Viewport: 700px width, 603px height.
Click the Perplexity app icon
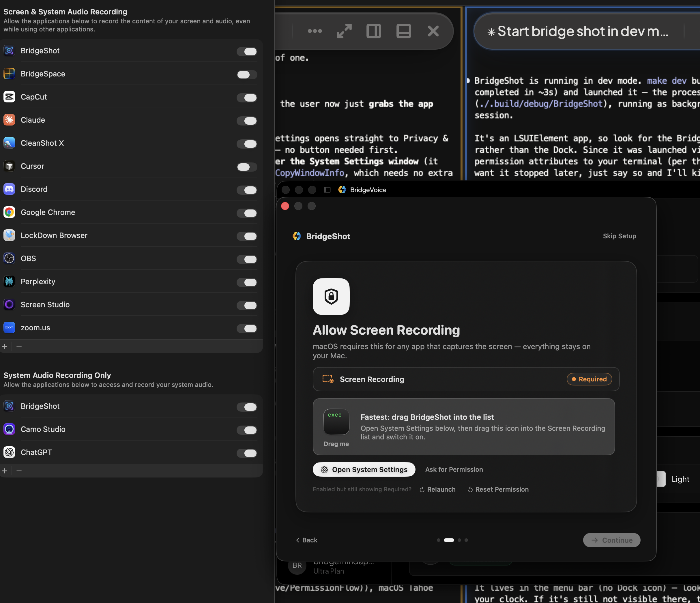[x=9, y=281]
